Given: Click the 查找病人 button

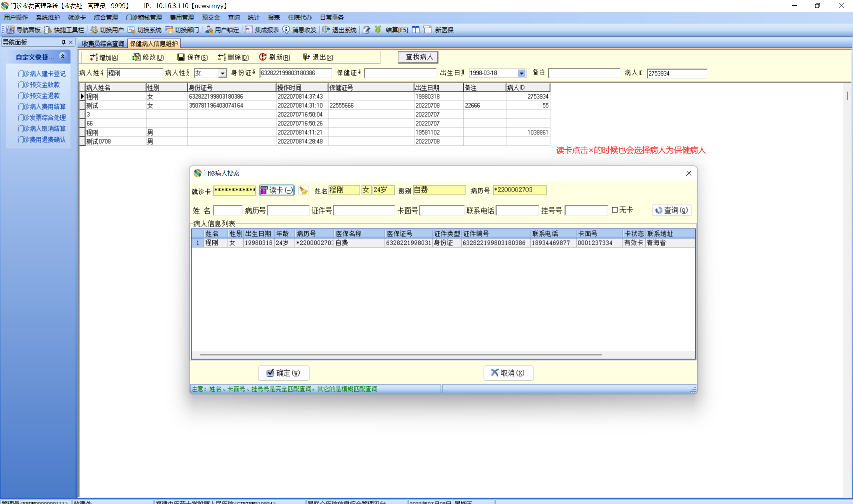Looking at the screenshot, I should tap(418, 57).
